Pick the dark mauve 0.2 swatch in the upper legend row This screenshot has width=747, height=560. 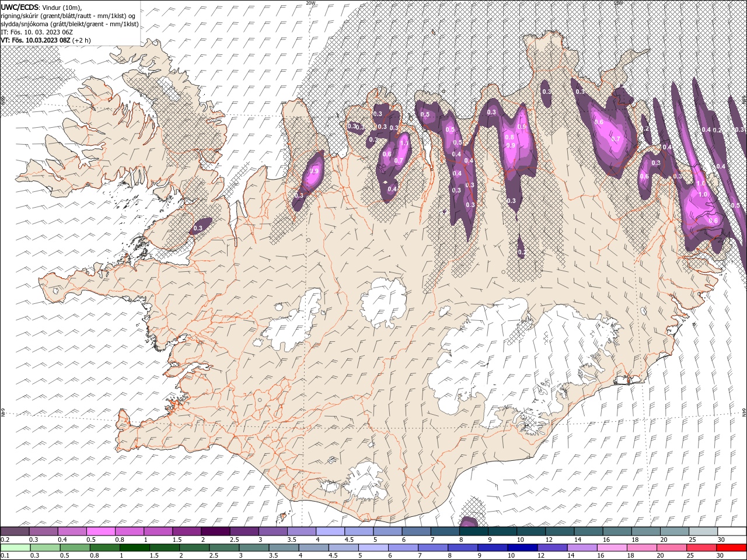pos(15,531)
